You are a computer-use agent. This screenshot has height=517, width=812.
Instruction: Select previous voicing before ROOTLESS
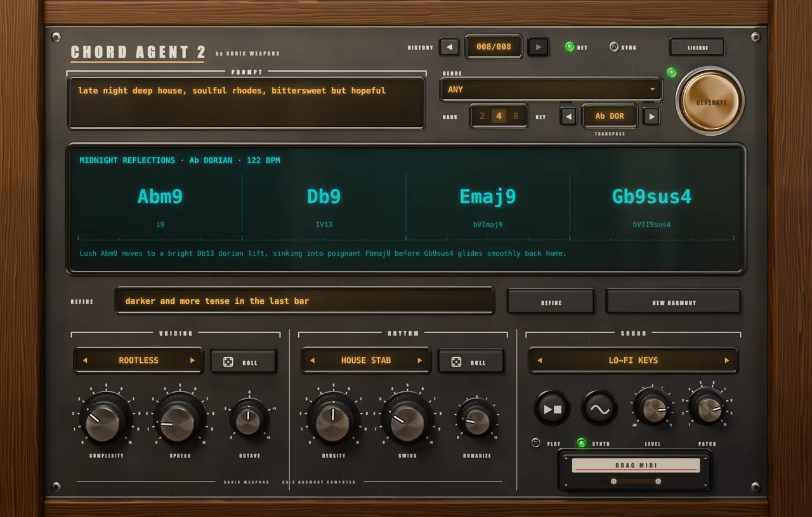tap(85, 360)
